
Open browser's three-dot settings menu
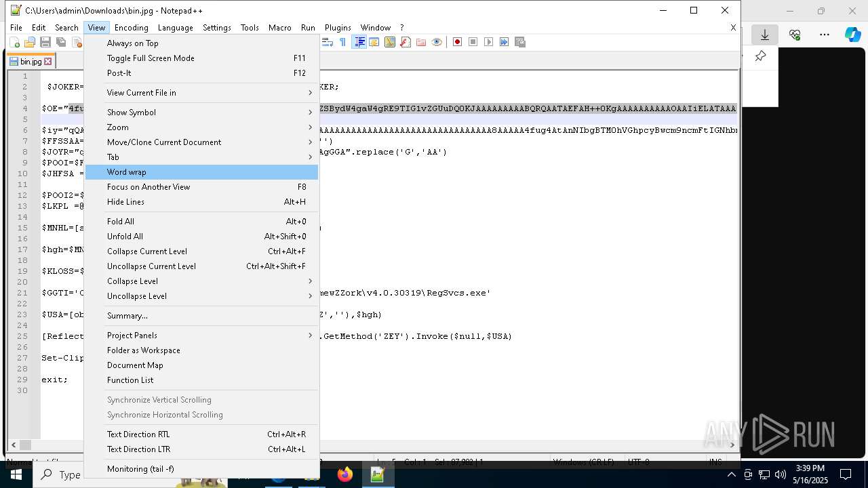824,35
